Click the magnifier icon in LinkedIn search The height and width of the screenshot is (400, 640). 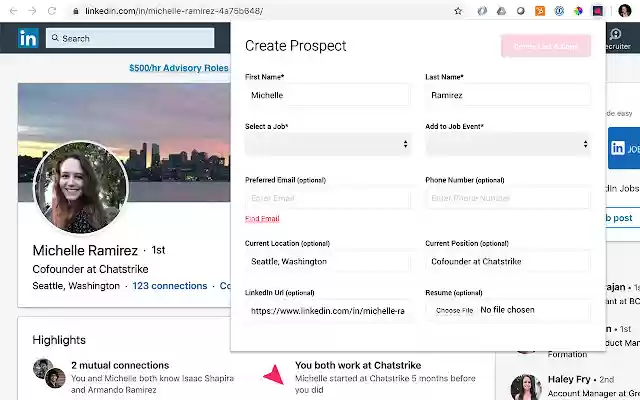(55, 38)
